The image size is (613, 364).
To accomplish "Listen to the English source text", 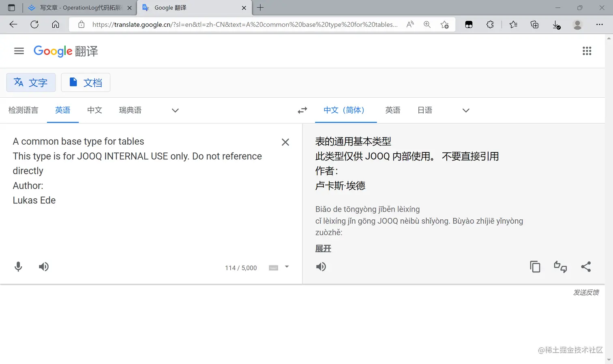I will click(x=44, y=267).
